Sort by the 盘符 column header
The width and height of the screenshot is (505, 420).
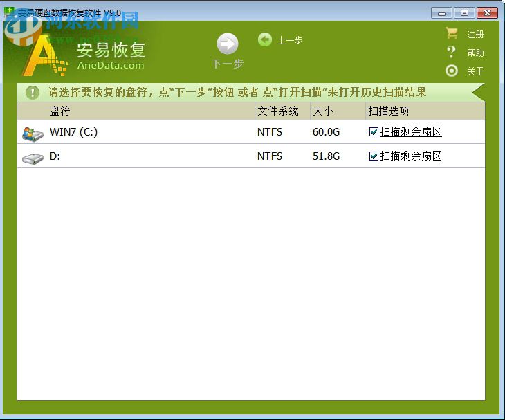tap(136, 111)
